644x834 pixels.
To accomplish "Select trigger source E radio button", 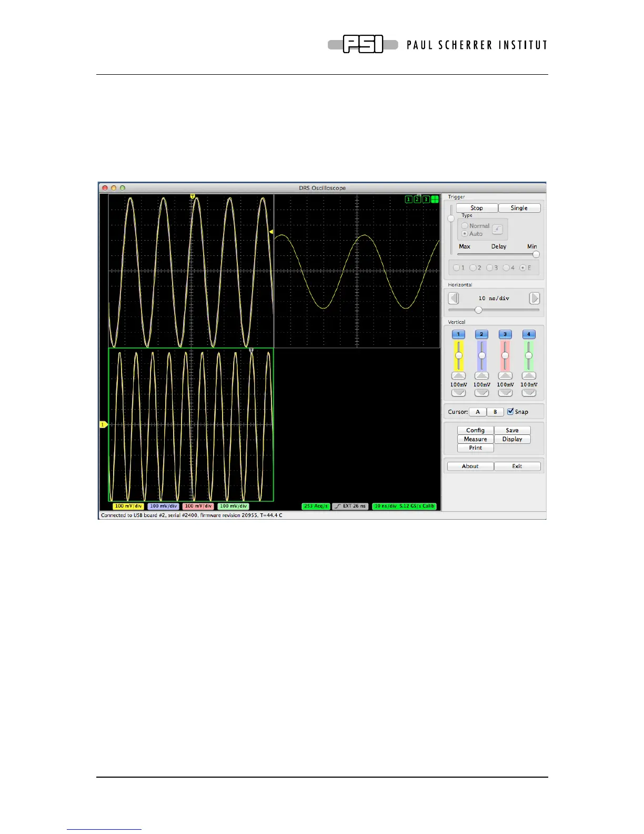I will tap(522, 268).
